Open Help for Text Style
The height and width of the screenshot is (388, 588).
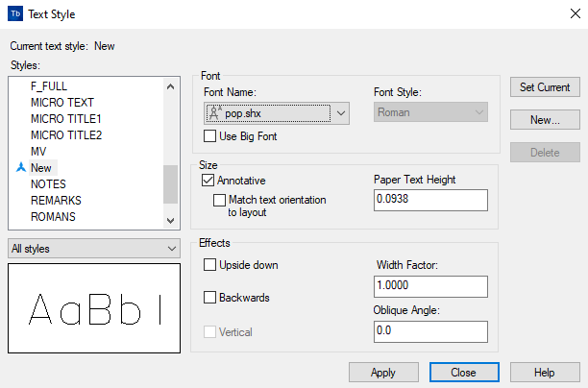pyautogui.click(x=545, y=372)
